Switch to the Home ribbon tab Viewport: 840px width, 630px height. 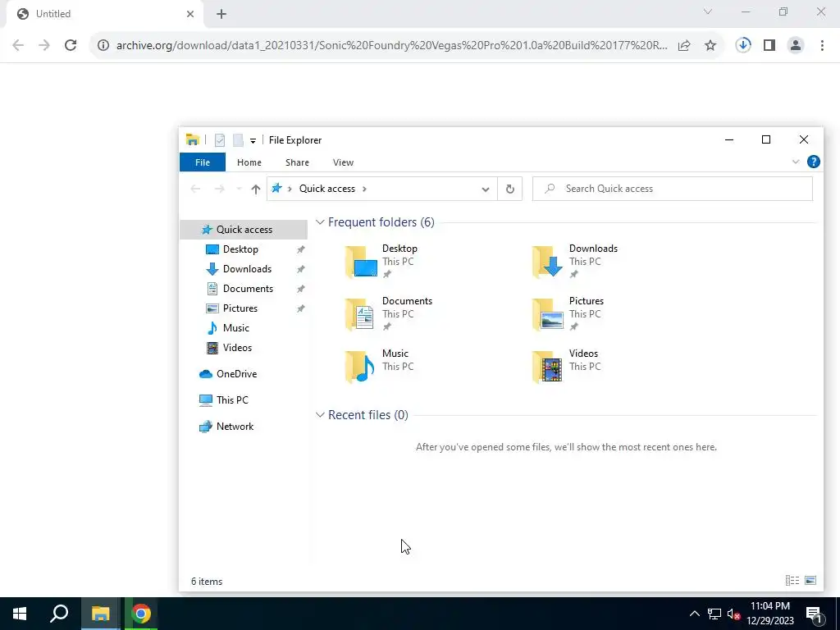click(x=249, y=162)
